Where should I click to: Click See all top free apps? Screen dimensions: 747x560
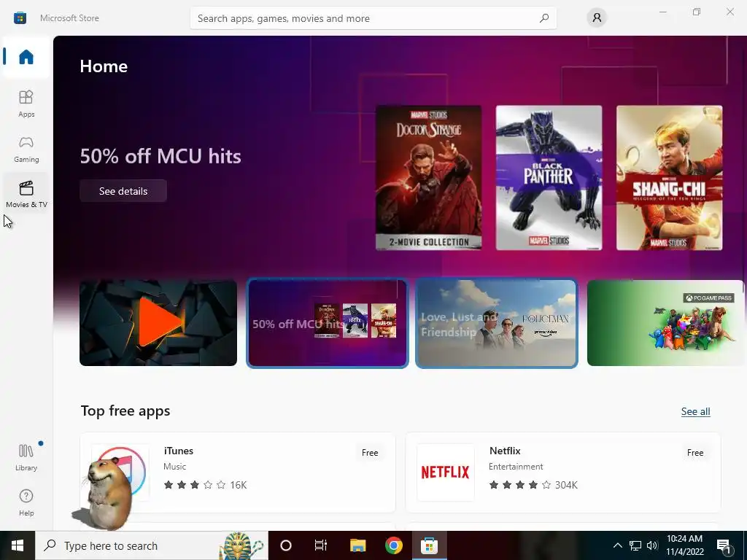click(x=695, y=411)
